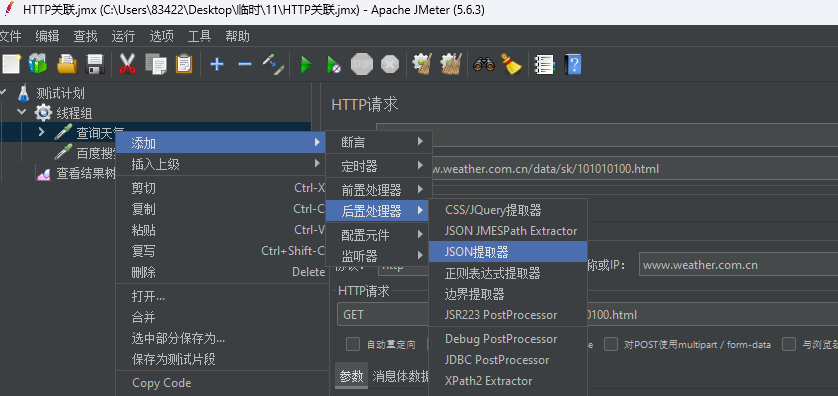
Task: Select the 线程组 gear icon in tree
Action: tap(43, 113)
